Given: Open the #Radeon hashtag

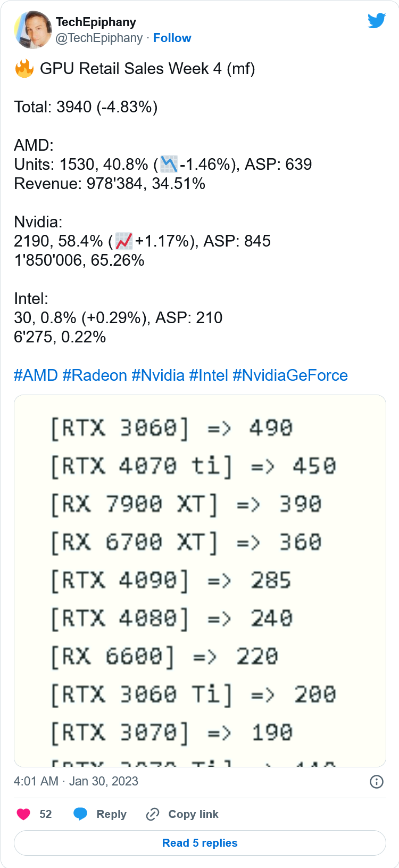Looking at the screenshot, I should [95, 375].
